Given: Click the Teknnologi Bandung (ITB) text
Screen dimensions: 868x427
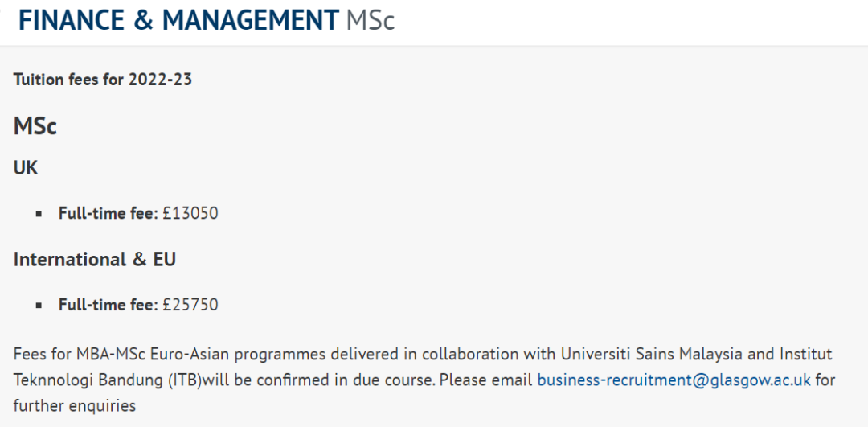Looking at the screenshot, I should click(x=108, y=380).
